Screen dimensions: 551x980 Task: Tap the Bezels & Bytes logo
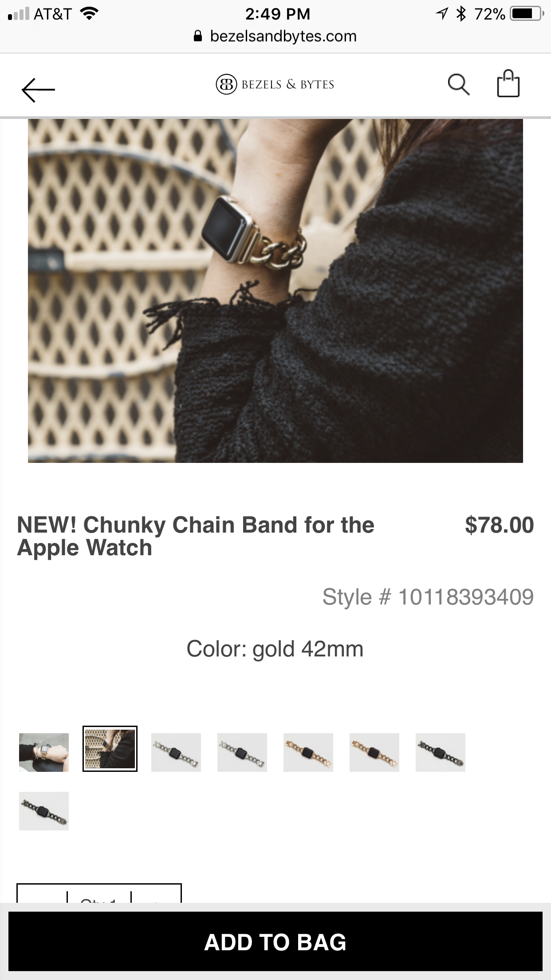point(275,84)
